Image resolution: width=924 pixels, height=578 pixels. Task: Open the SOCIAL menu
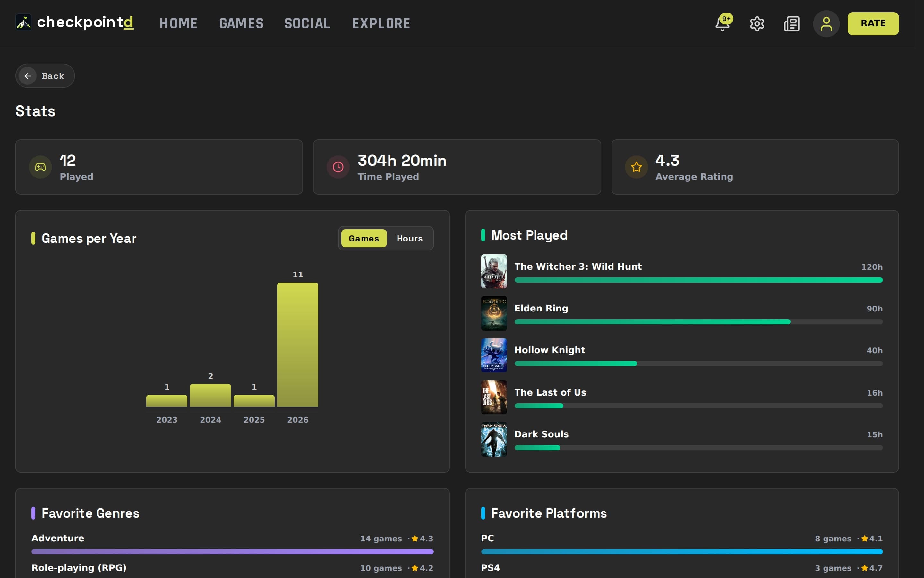tap(307, 24)
